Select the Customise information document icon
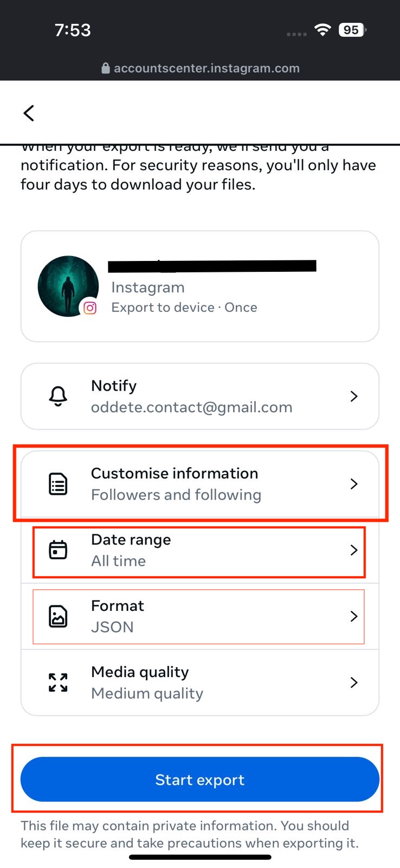The height and width of the screenshot is (868, 400). [x=57, y=483]
